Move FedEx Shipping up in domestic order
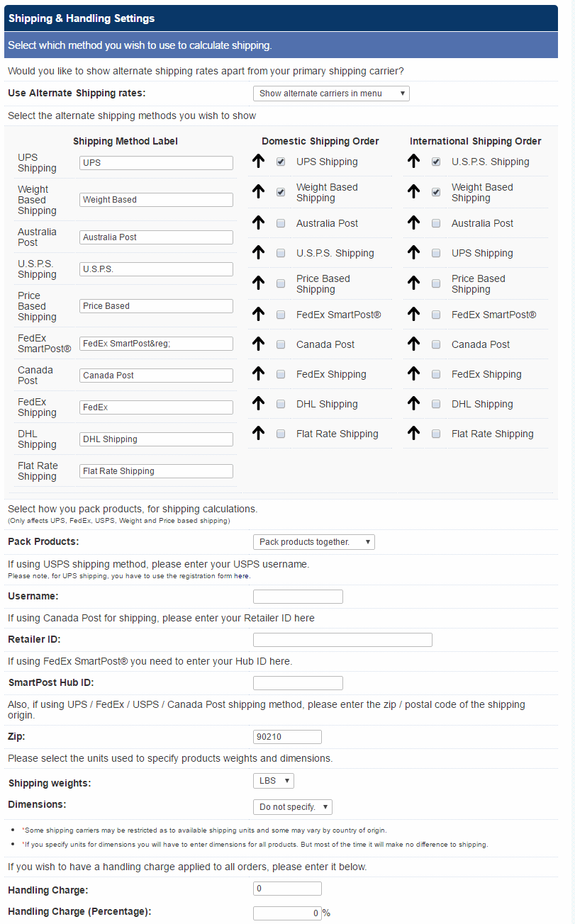The image size is (575, 924). pos(258,373)
